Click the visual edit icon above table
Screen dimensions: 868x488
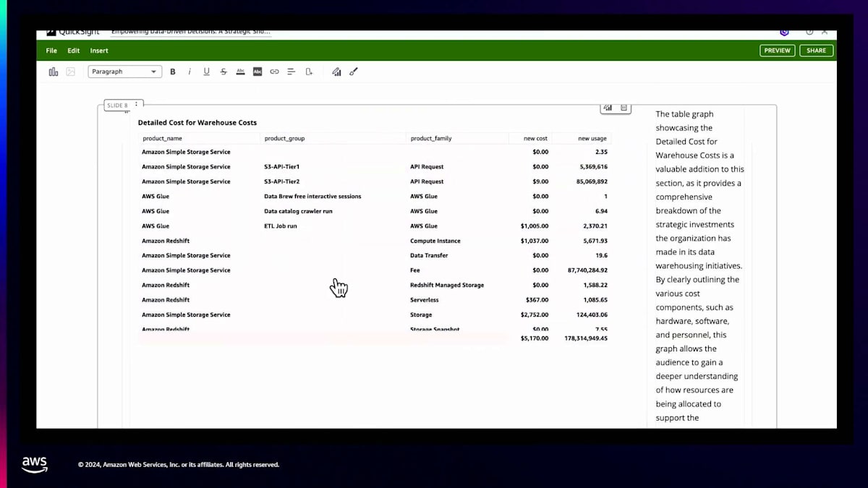608,108
